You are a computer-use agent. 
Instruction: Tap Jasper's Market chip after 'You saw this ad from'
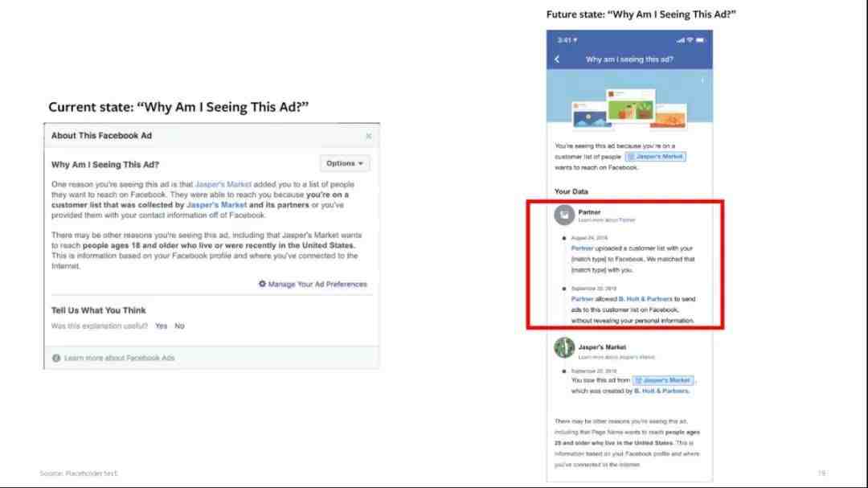tap(662, 380)
